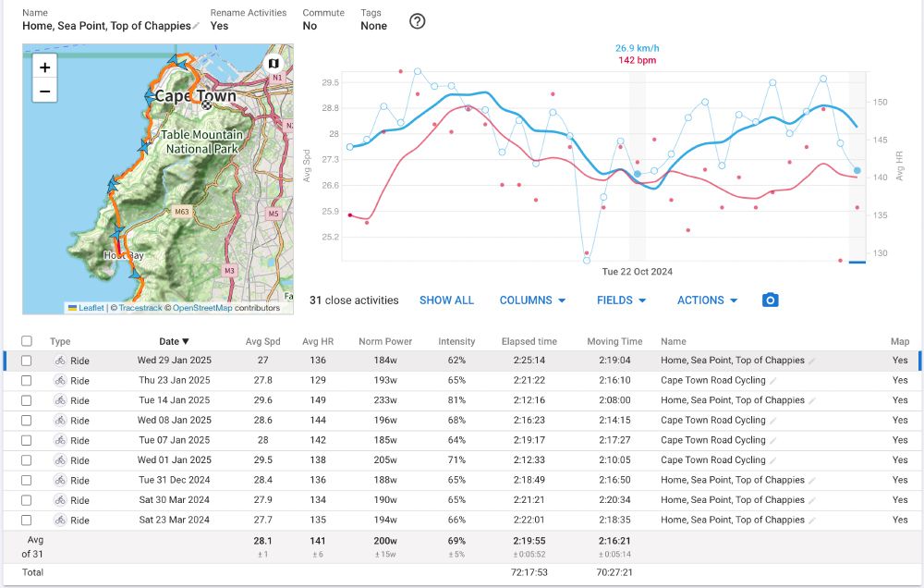
Task: Click the ride icon for Wed 08 Jan 2025
Action: click(60, 421)
